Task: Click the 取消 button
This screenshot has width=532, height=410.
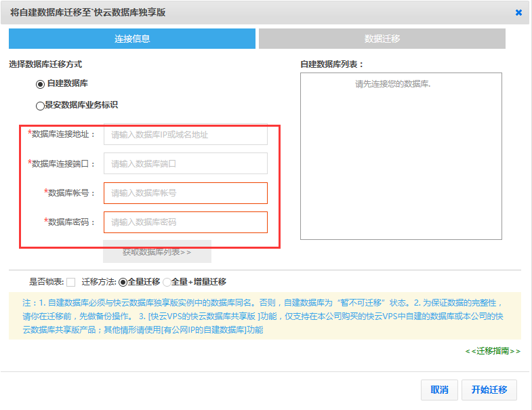Action: 439,390
